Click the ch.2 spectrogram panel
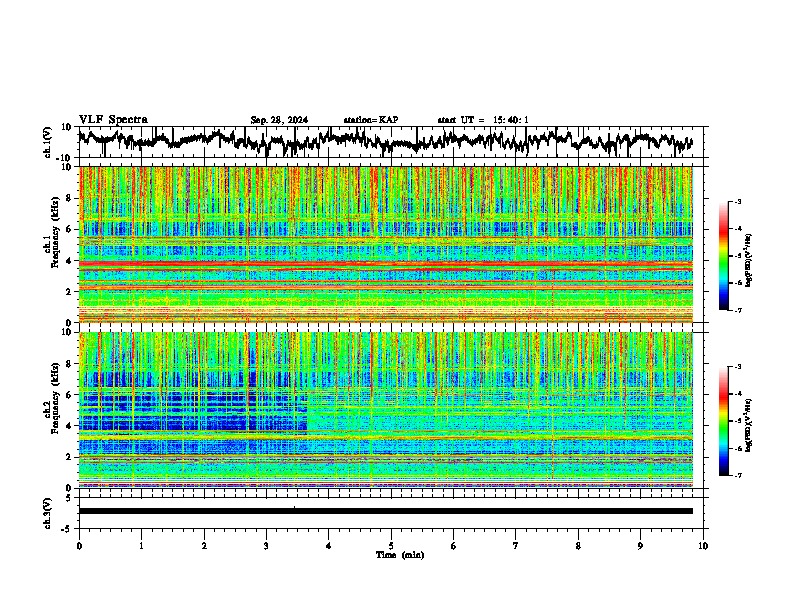Viewport: 792px width, 612px height. coord(386,410)
